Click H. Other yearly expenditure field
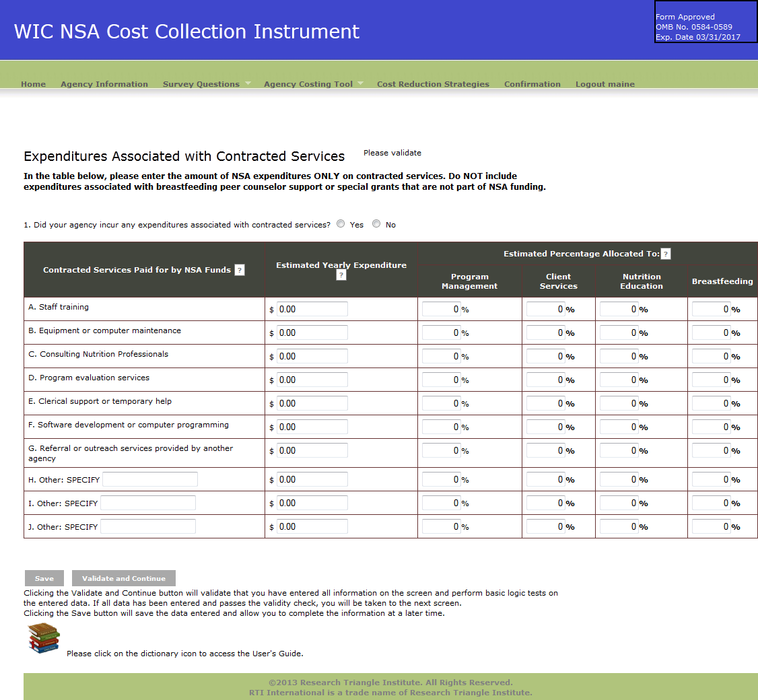 (312, 479)
